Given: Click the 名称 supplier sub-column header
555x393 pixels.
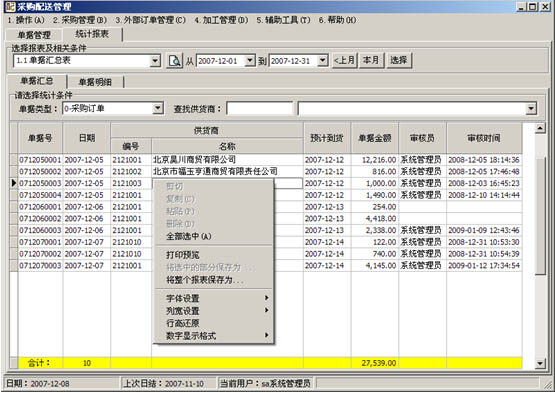Looking at the screenshot, I should click(x=227, y=146).
